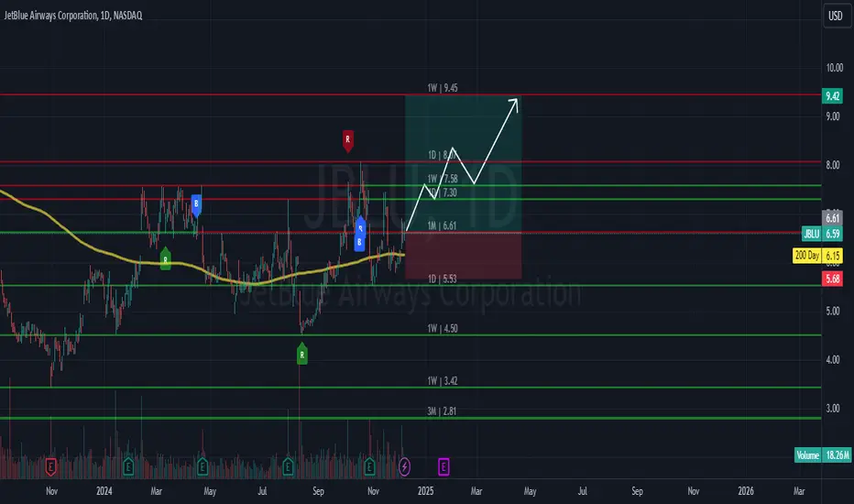The image size is (854, 504).
Task: Click the green R marker below the August low
Action: pyautogui.click(x=301, y=354)
